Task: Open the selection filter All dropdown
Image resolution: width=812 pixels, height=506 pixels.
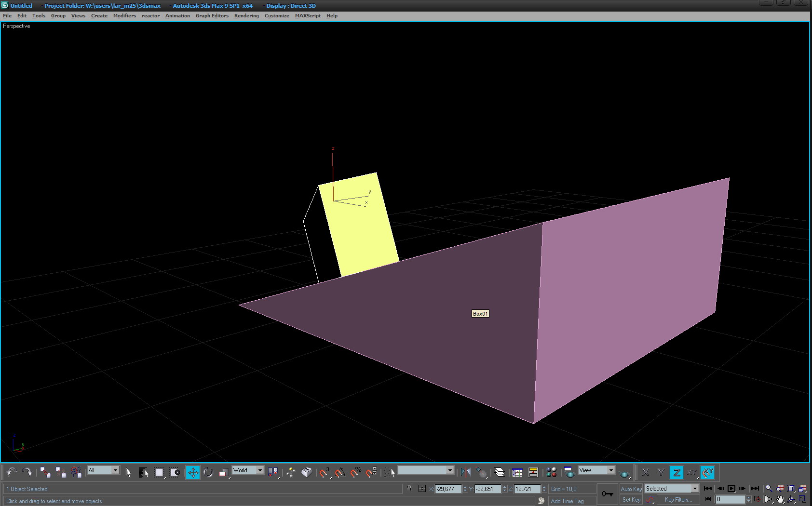Action: pos(103,470)
